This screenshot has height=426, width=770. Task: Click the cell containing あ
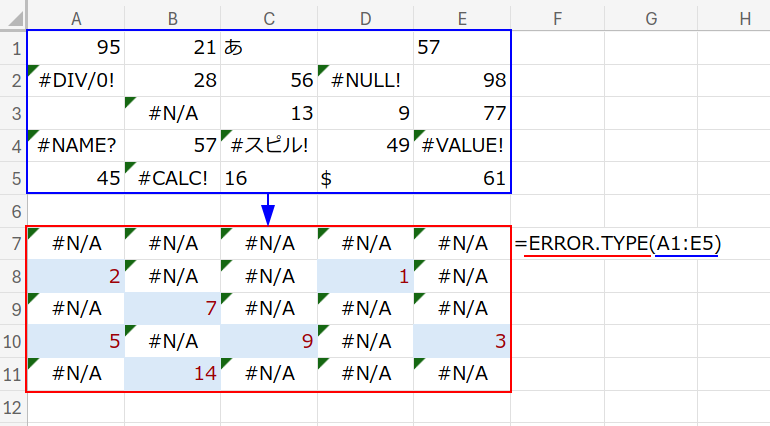(269, 47)
